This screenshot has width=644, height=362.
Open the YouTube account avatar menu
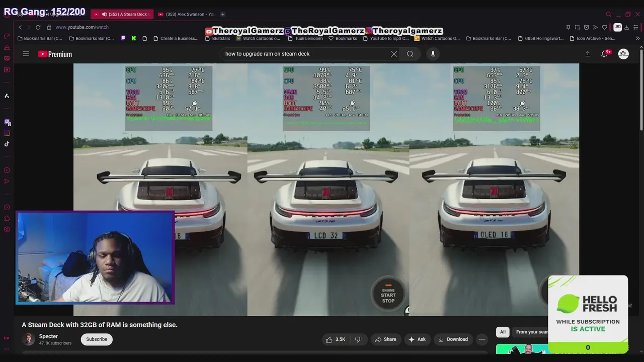pyautogui.click(x=623, y=54)
